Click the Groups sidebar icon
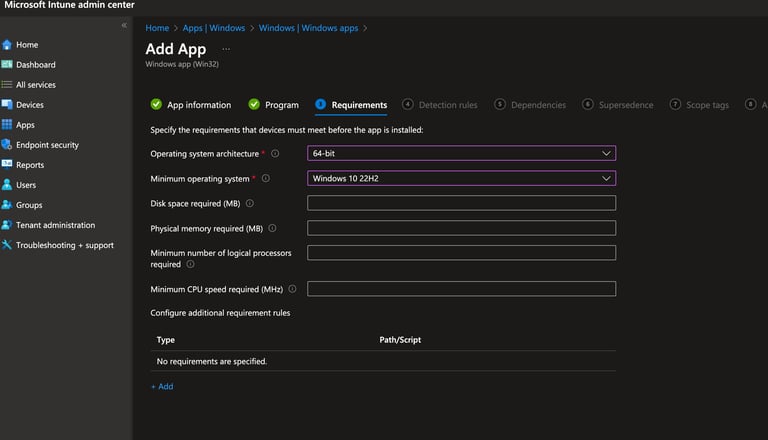The width and height of the screenshot is (768, 440). [7, 205]
